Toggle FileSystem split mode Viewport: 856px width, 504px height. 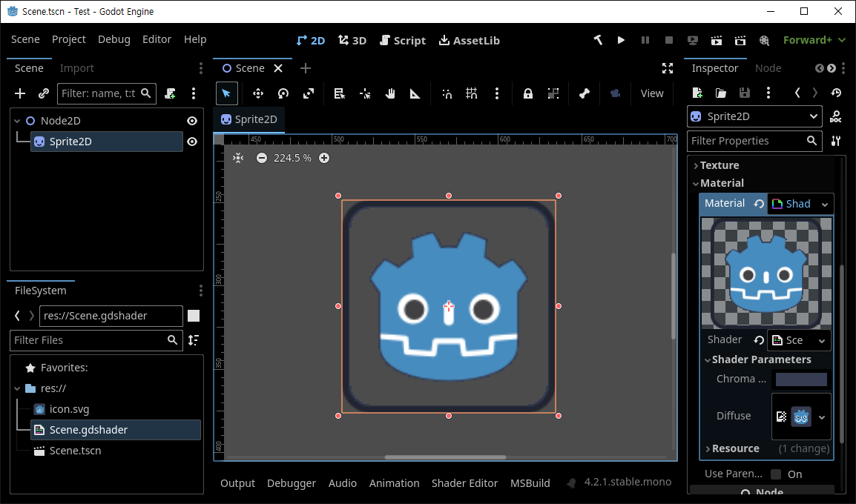click(x=194, y=316)
